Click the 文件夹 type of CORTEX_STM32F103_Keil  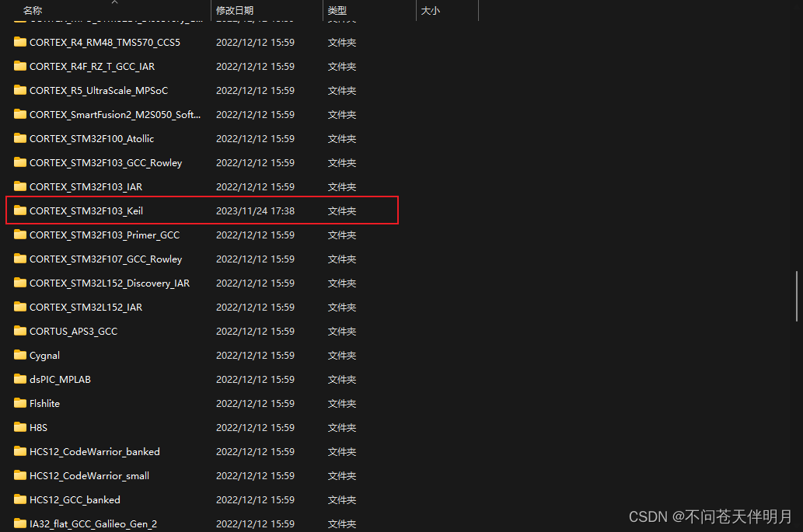click(x=341, y=210)
